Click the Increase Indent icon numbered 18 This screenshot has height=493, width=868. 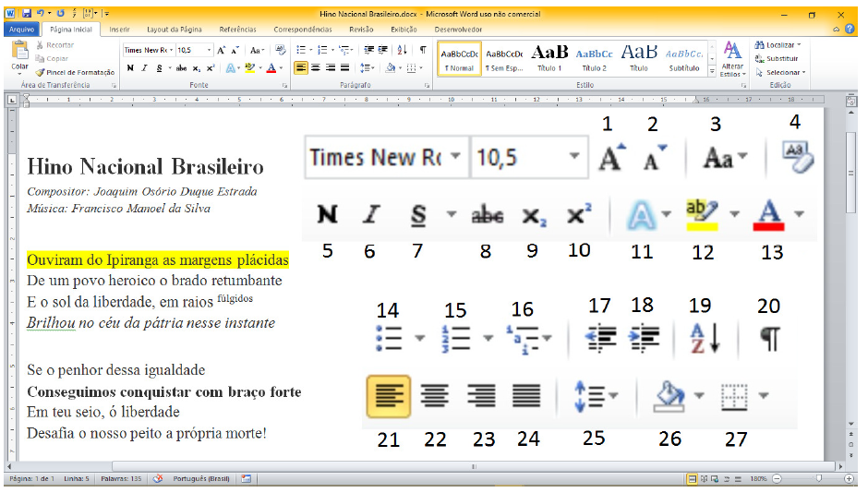[x=645, y=339]
